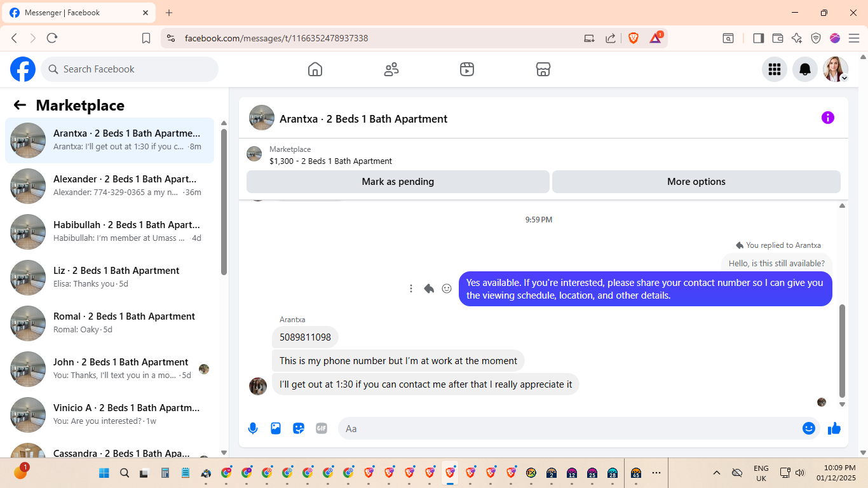Screen dimensions: 868x488
Task: Click the Mark as pending button
Action: coord(398,182)
